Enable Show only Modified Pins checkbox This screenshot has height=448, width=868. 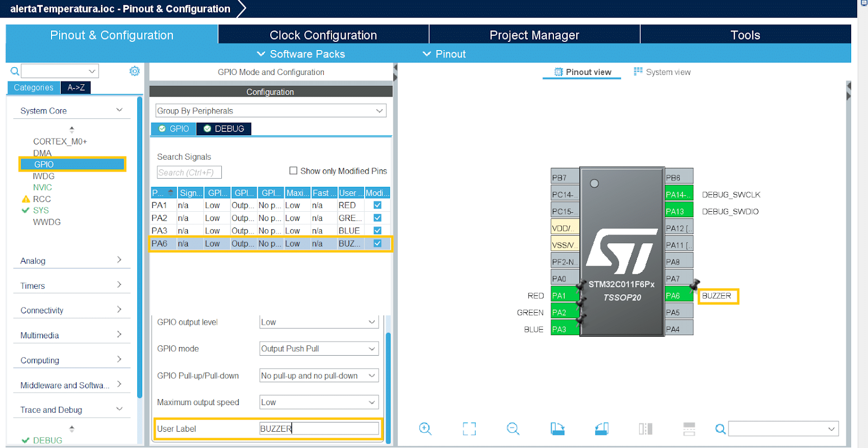coord(293,171)
